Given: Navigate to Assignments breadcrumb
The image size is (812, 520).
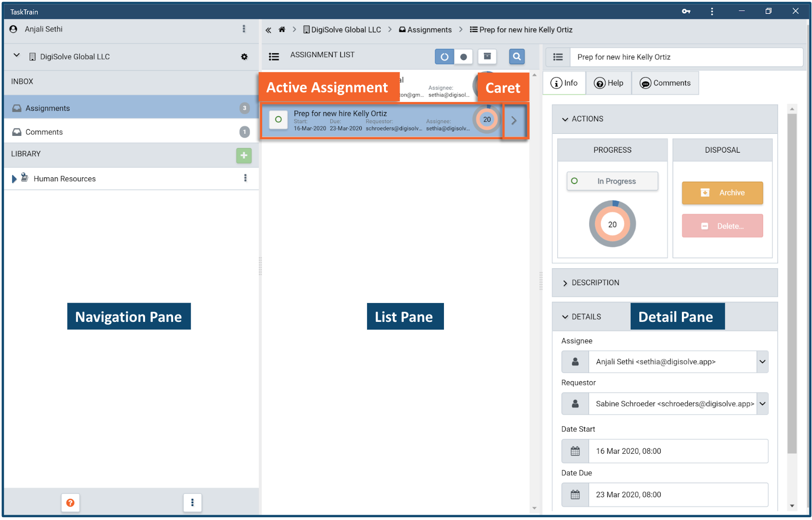Looking at the screenshot, I should coord(425,29).
